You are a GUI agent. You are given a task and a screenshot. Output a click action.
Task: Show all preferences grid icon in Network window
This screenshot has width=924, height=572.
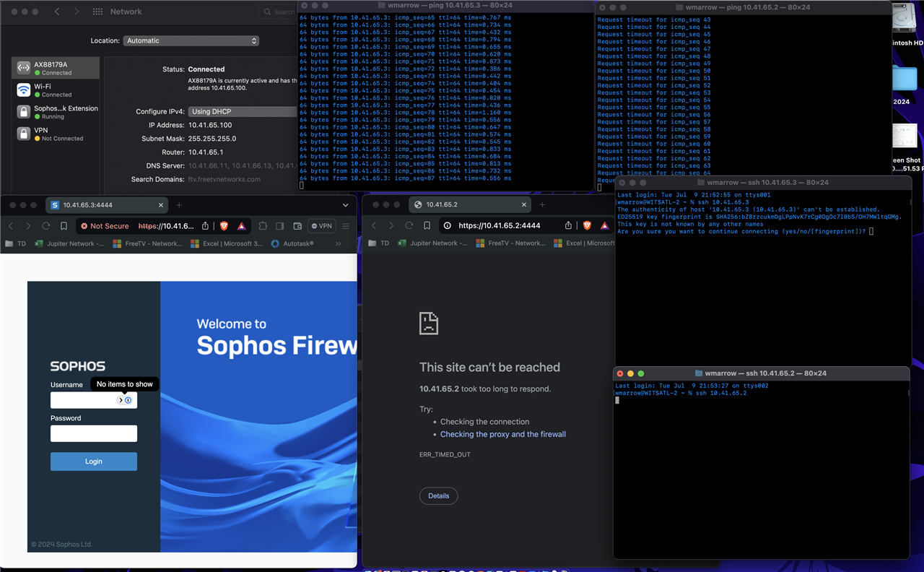tap(98, 12)
